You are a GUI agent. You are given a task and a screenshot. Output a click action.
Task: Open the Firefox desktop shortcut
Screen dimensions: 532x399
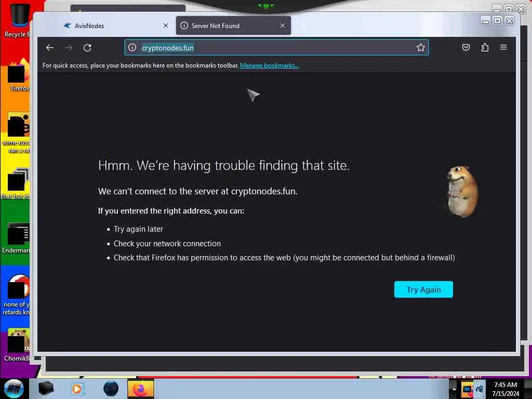coord(19,76)
